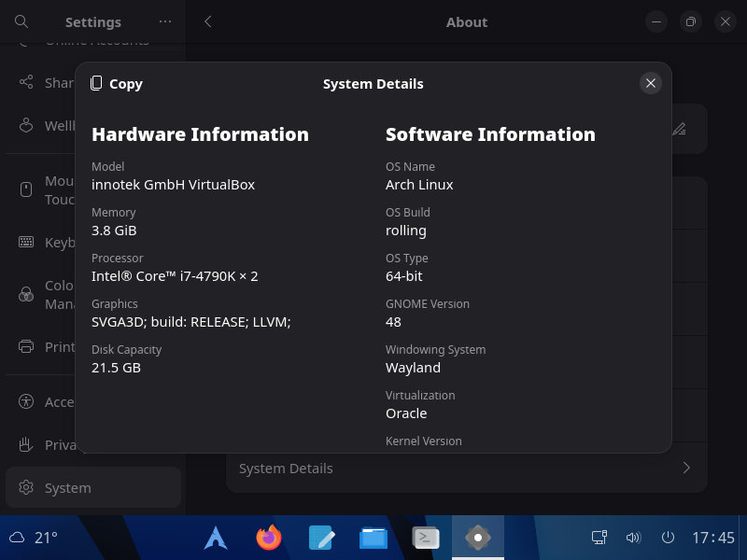
Task: Click the System Details row label
Action: (286, 469)
